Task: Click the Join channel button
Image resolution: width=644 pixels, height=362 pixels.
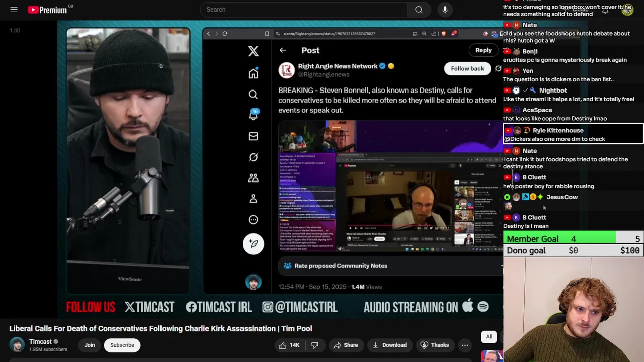Action: click(90, 345)
